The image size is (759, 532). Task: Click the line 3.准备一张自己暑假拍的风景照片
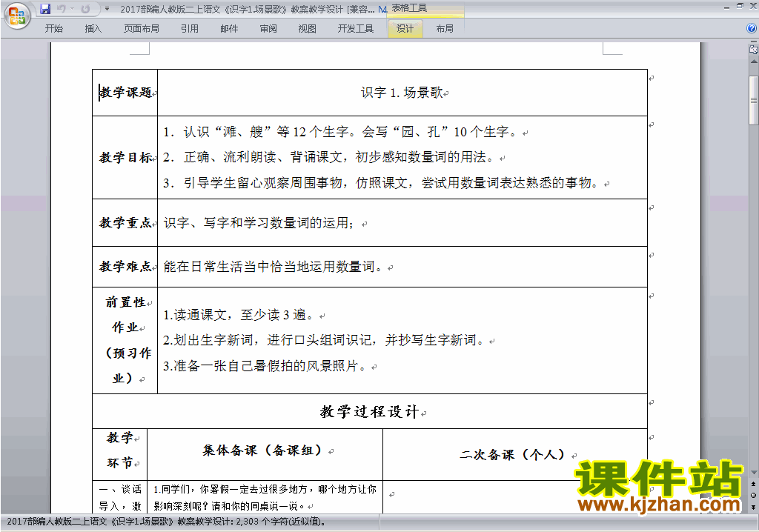point(266,366)
